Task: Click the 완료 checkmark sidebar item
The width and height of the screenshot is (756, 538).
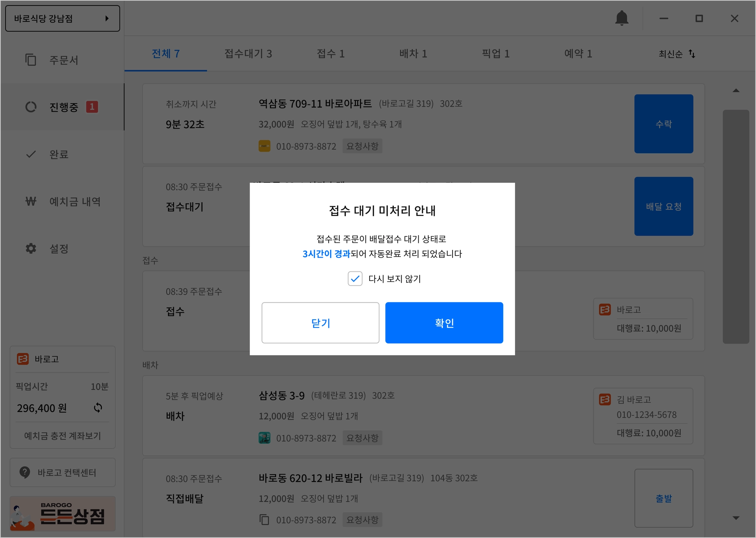Action: (31, 154)
